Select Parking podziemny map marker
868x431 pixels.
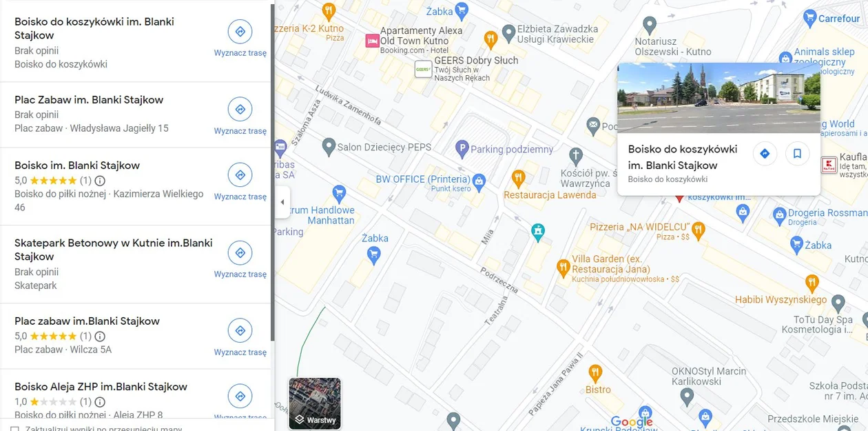[x=462, y=148]
